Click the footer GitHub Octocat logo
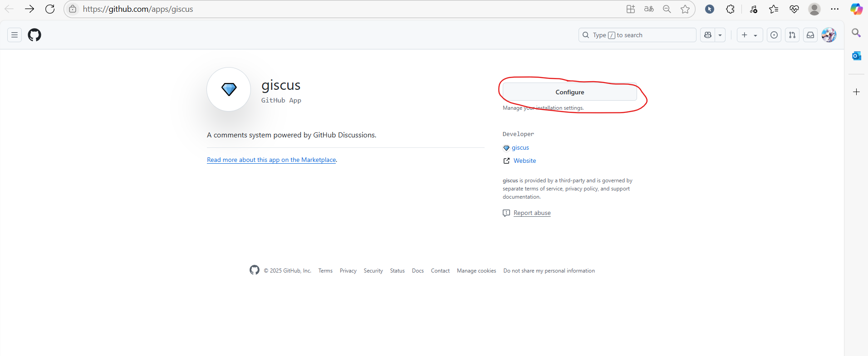 255,270
